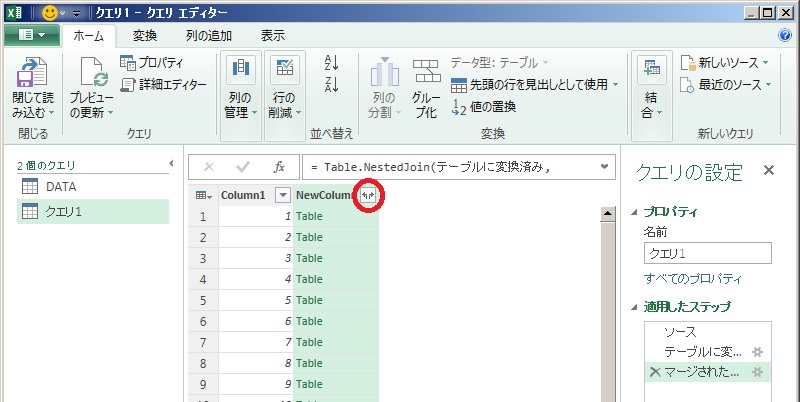Click the formula bar confirm checkmark
Screen dimensions: 800x402
point(243,167)
